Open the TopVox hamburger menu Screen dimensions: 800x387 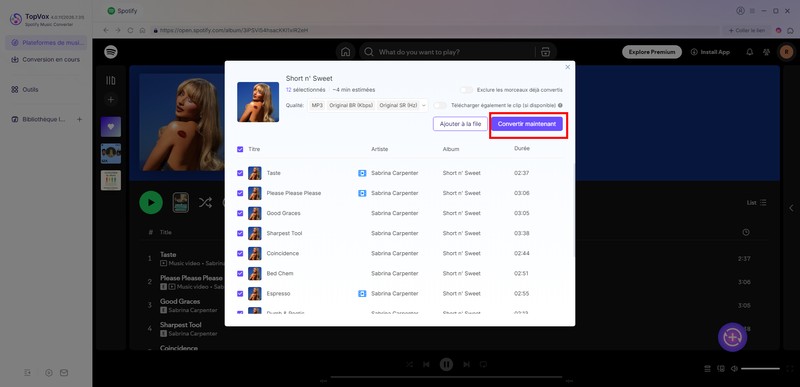(753, 11)
